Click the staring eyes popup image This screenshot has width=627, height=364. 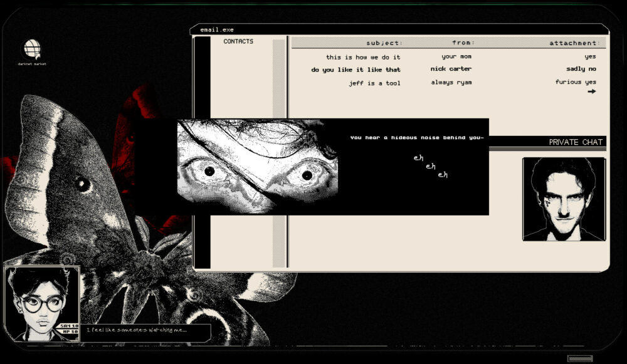click(258, 167)
